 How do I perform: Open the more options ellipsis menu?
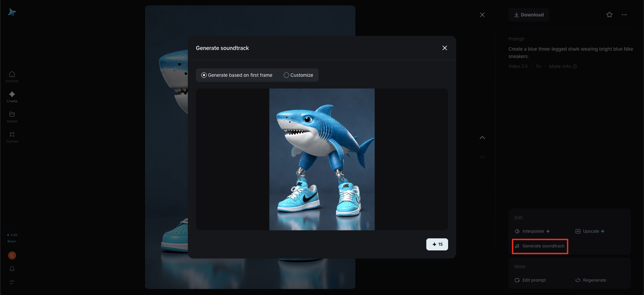click(624, 15)
